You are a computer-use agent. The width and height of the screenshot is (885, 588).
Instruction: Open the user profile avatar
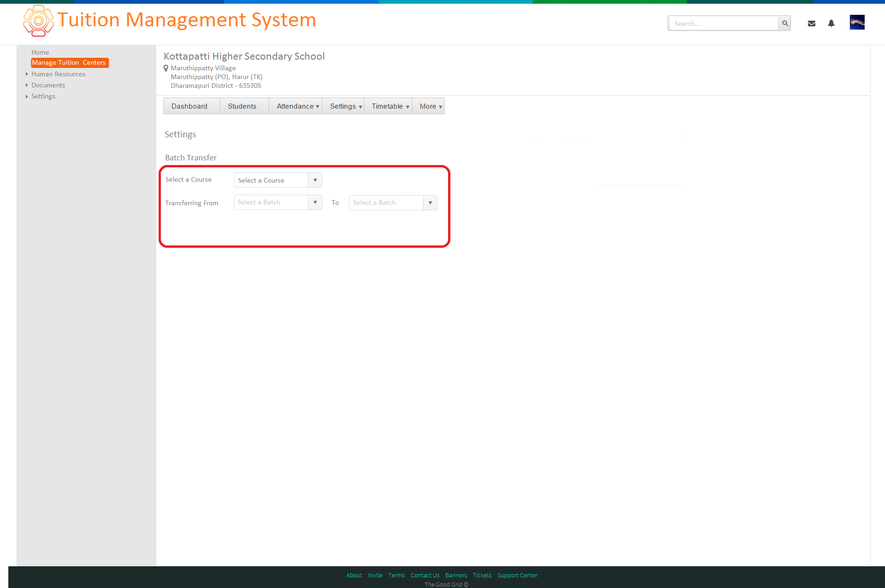[857, 22]
